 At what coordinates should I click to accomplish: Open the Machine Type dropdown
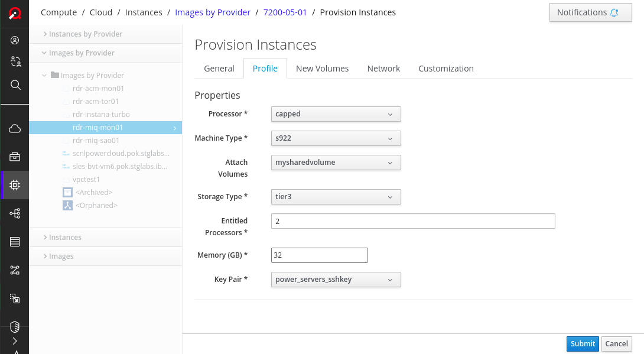click(336, 138)
